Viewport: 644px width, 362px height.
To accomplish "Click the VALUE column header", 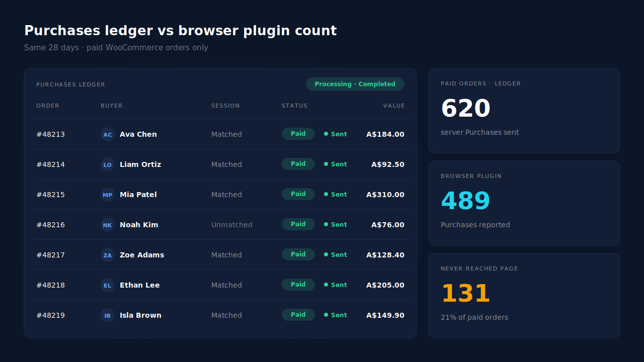I will tap(394, 106).
